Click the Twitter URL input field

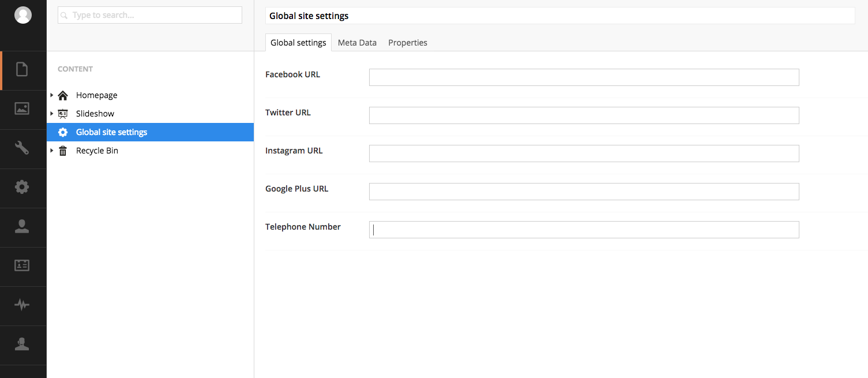[x=584, y=115]
